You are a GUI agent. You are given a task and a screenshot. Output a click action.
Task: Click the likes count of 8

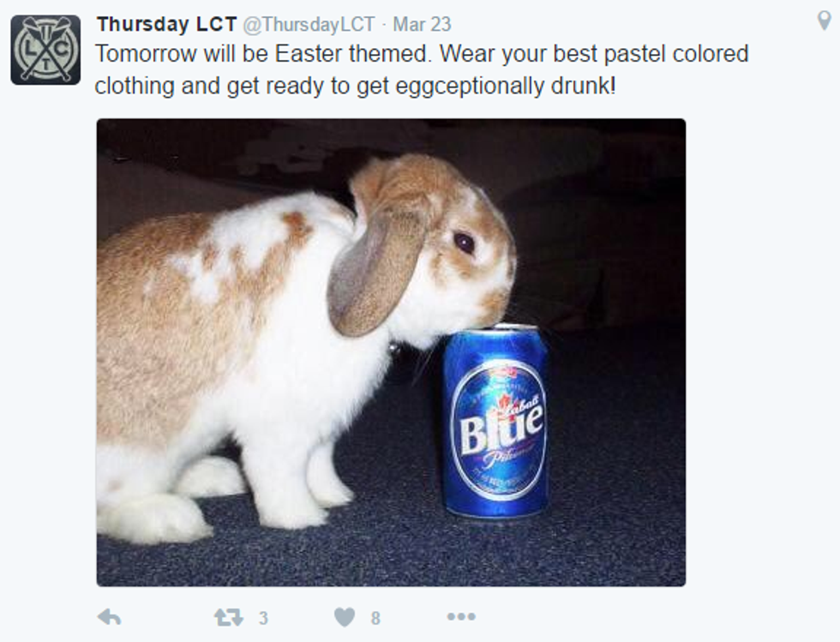click(x=375, y=618)
